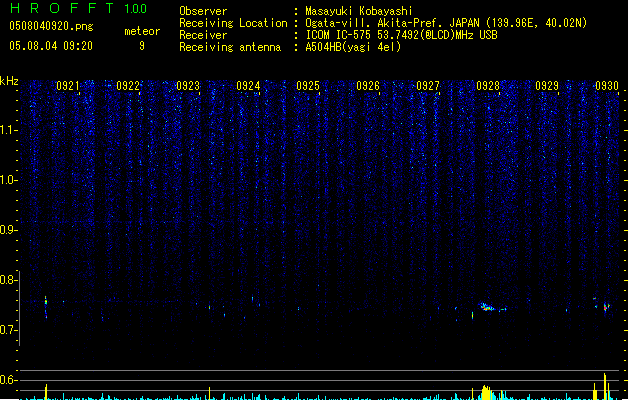Click the yellow power cluster below 0928
This screenshot has width=629, height=400.
486,392
